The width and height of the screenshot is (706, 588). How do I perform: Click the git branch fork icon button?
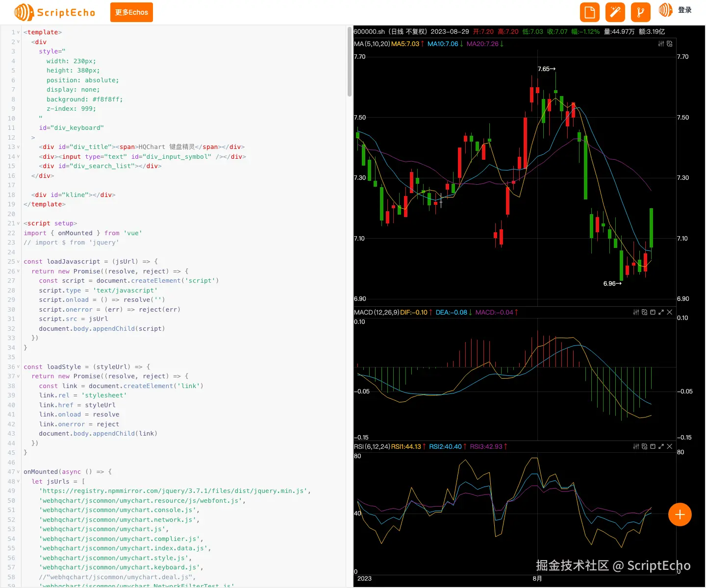(x=641, y=12)
